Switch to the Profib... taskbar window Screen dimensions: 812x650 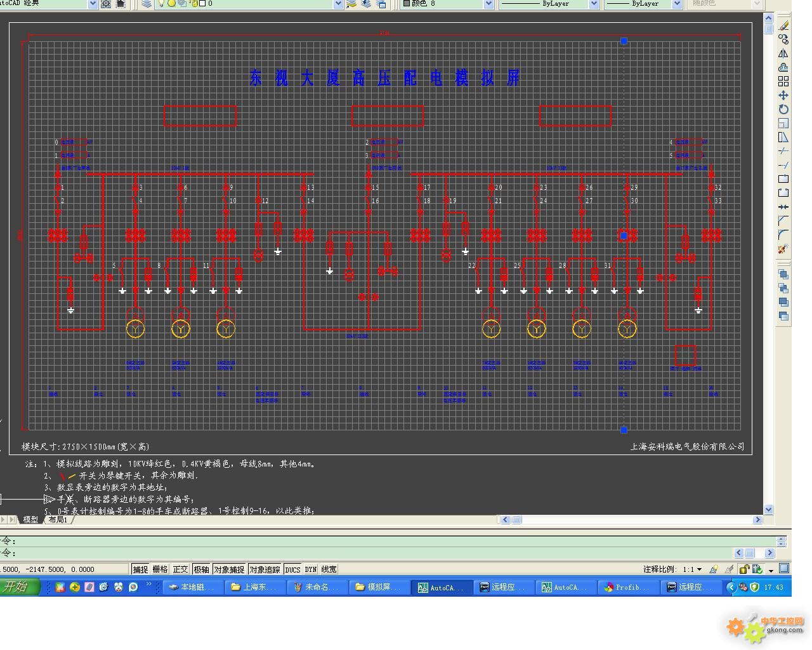629,587
